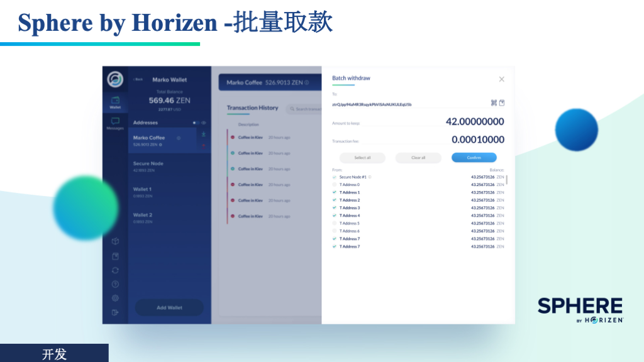Open the Messages section from the sidebar
The width and height of the screenshot is (644, 362).
click(115, 123)
